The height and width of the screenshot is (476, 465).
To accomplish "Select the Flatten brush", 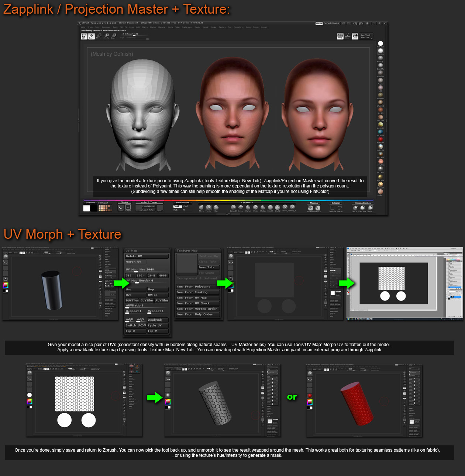I will (x=248, y=208).
